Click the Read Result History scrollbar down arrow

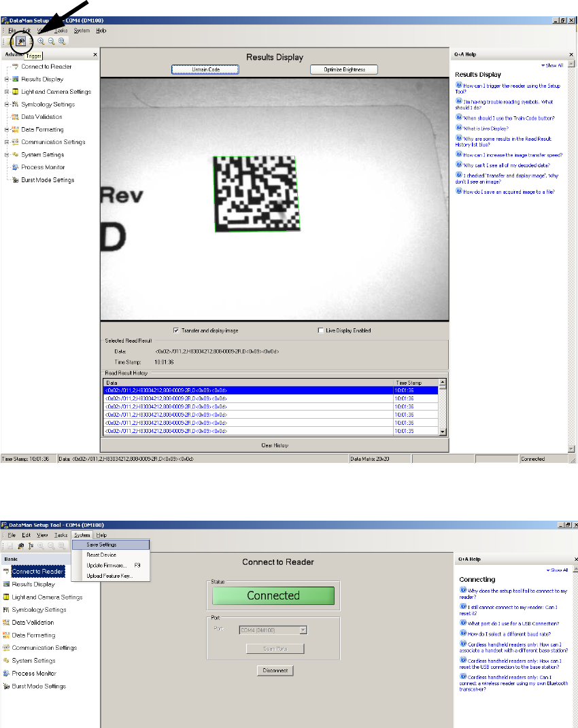[x=443, y=432]
